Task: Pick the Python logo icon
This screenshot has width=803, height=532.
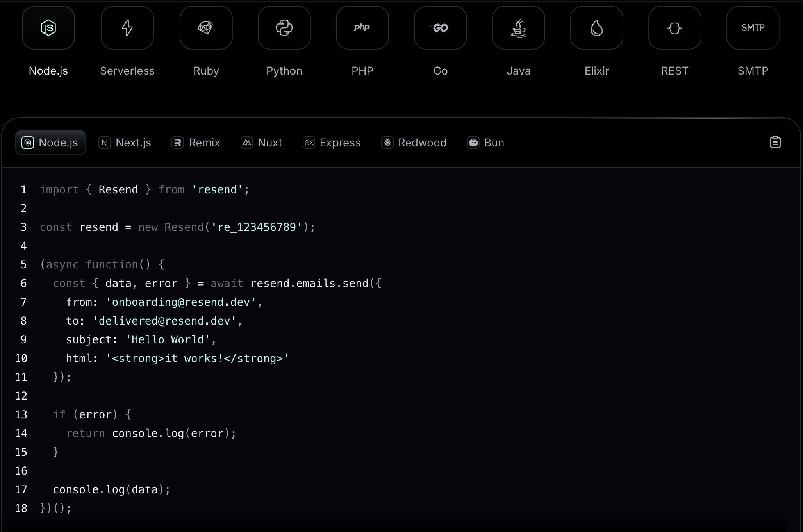Action: pos(284,28)
